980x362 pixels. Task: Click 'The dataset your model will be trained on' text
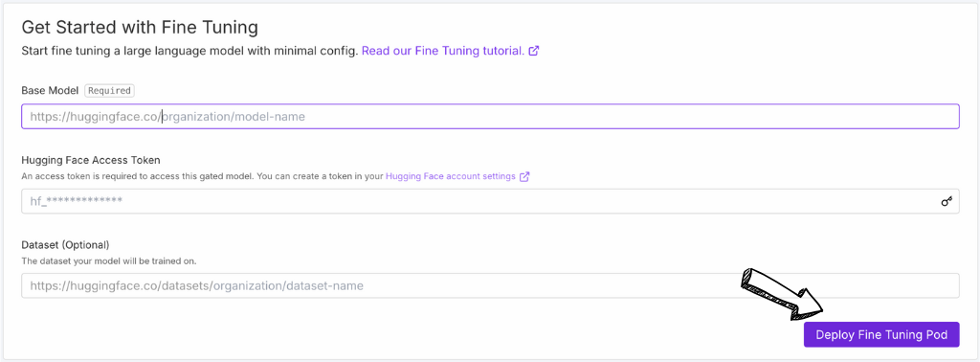click(109, 260)
